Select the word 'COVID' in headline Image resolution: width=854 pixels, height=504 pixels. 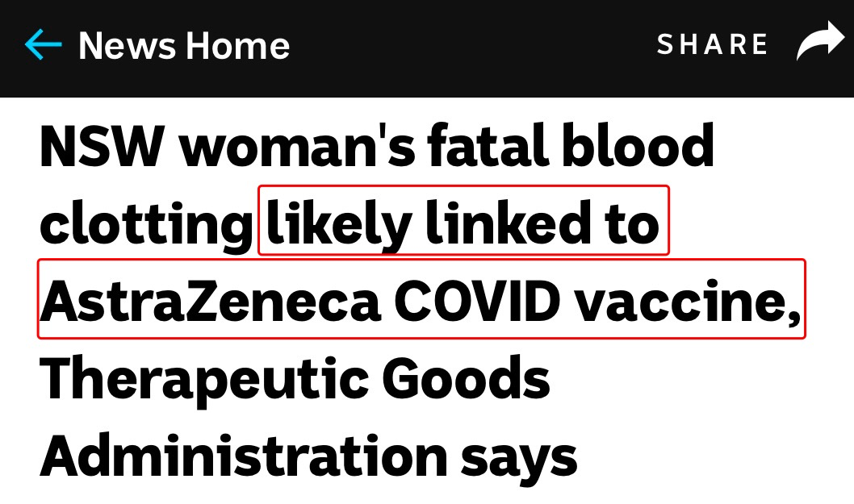tap(477, 301)
